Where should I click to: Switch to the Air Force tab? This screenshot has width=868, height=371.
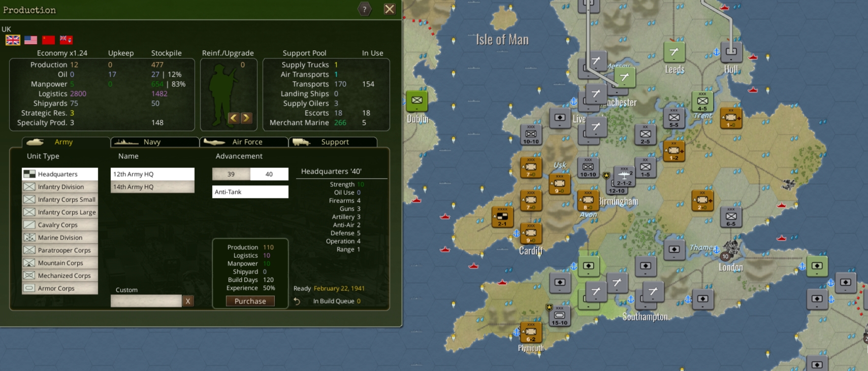tap(244, 142)
